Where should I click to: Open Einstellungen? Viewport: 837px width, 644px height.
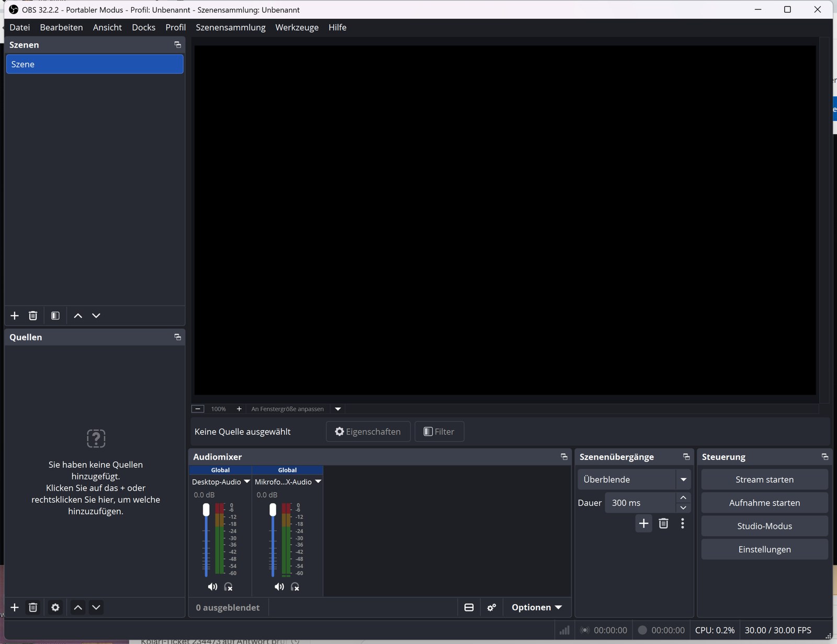(x=764, y=549)
